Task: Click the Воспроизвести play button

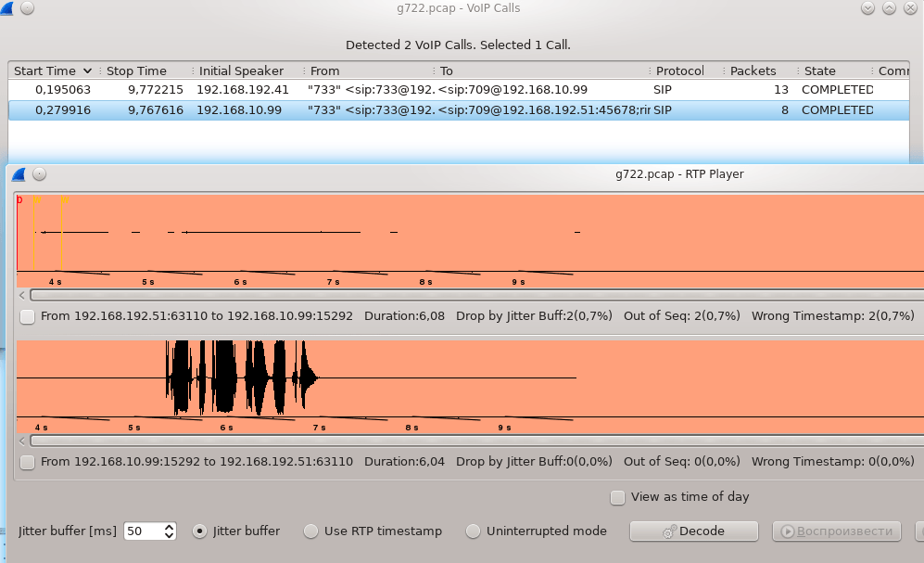Action: click(836, 531)
